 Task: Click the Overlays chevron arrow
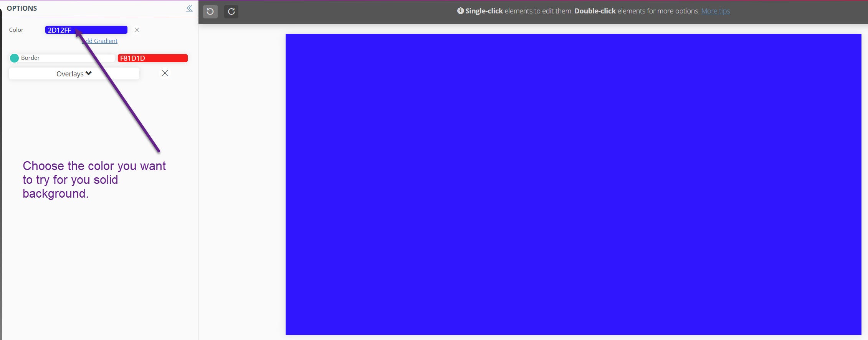[89, 73]
